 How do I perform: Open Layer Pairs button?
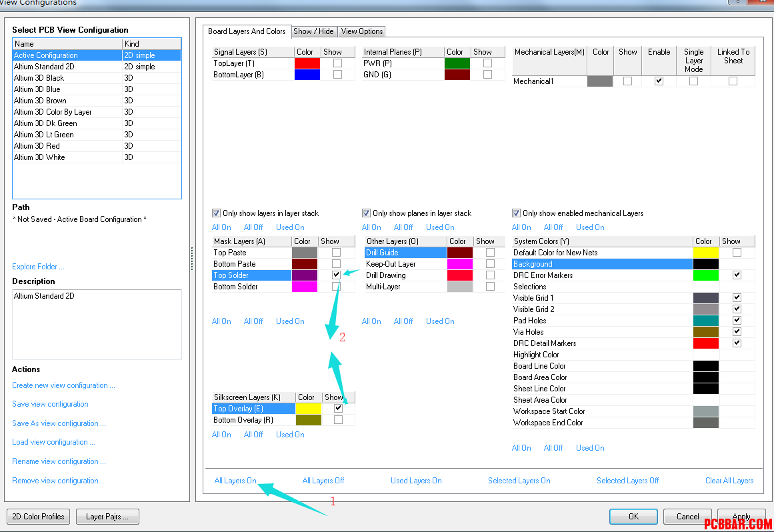click(x=107, y=517)
